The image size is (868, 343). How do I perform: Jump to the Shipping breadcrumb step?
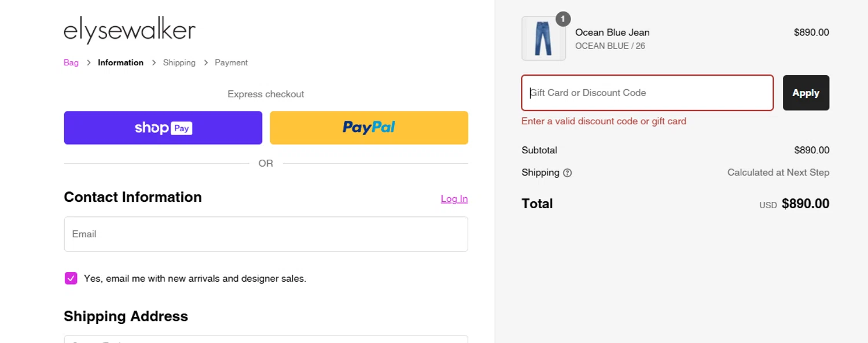point(179,62)
